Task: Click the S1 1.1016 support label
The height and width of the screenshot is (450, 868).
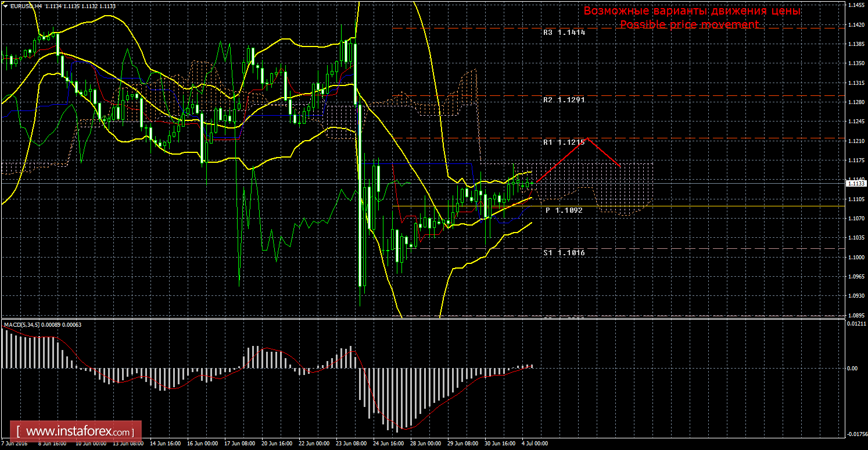Action: click(x=564, y=253)
